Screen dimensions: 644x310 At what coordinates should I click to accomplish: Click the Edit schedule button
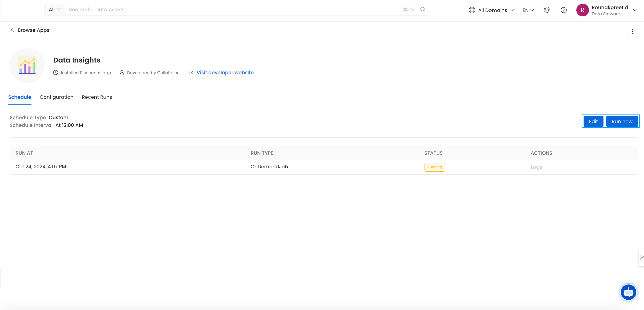coord(593,121)
